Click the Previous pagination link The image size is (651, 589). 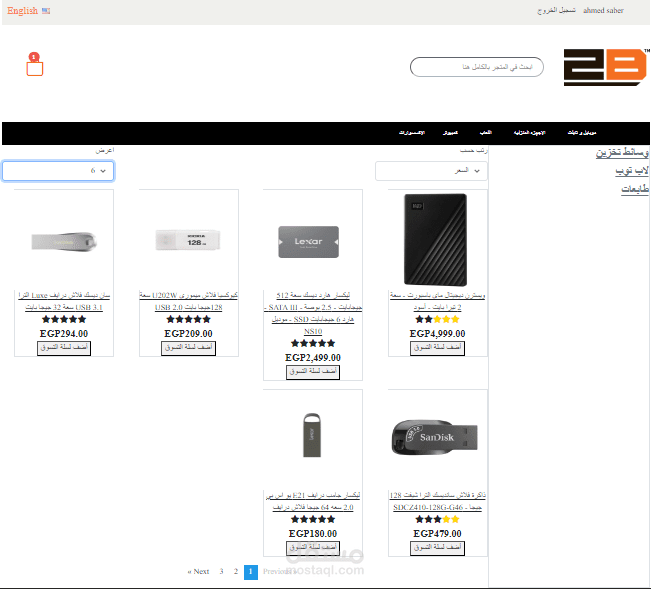pos(278,572)
